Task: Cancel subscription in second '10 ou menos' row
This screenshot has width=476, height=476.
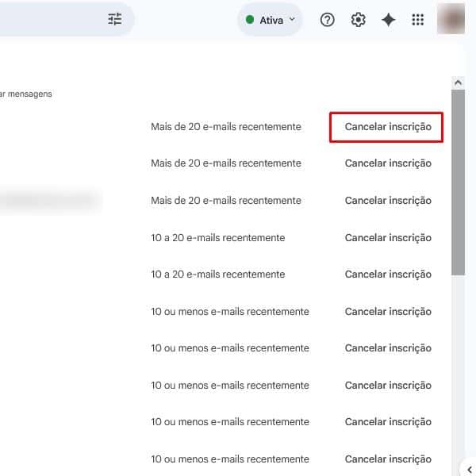Action: point(387,348)
